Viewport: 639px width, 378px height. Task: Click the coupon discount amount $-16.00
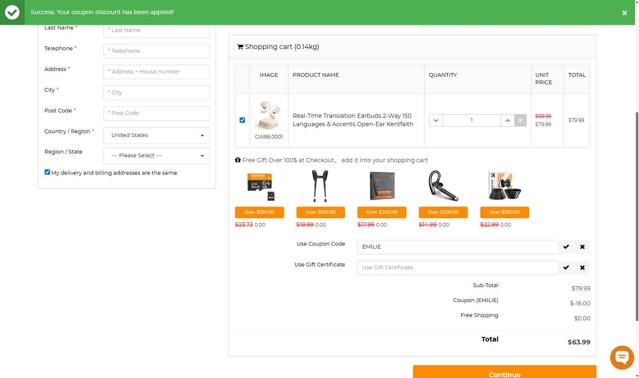[580, 303]
